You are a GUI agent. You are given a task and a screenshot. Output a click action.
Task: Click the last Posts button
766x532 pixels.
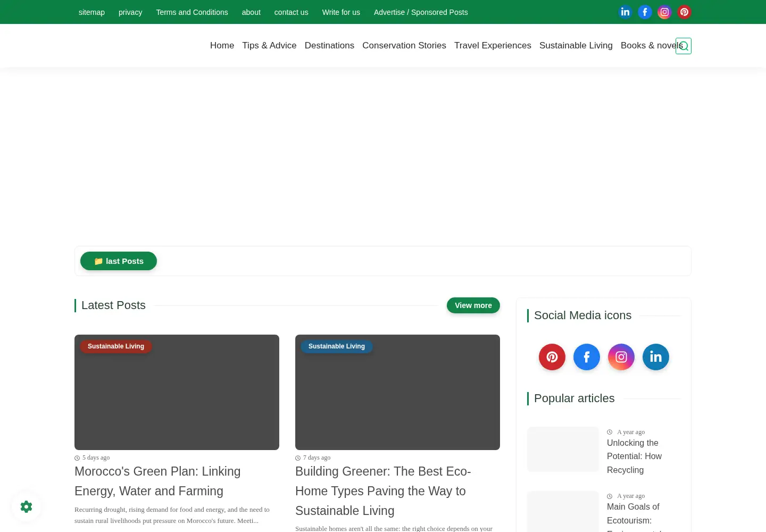tap(119, 261)
